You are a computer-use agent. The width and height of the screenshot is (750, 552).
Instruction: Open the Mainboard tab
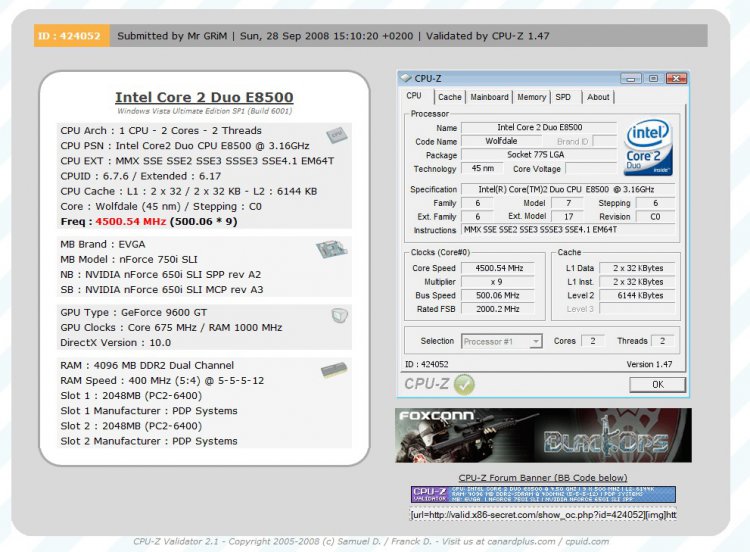coord(489,97)
